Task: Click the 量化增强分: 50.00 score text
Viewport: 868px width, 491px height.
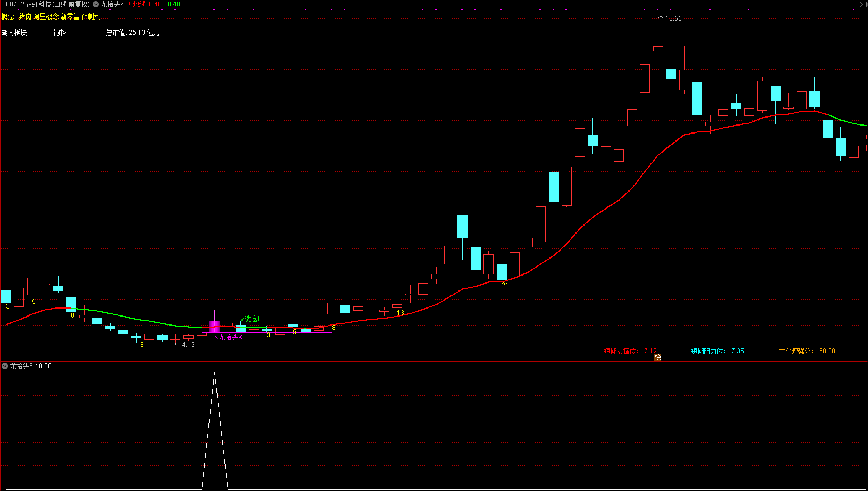Action: tap(807, 351)
